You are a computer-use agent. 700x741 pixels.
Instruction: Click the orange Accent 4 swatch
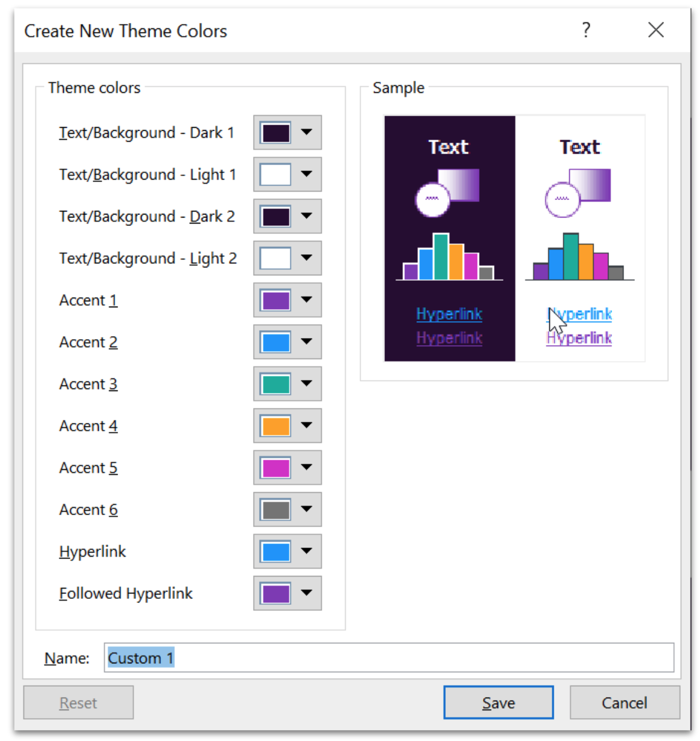[x=276, y=425]
